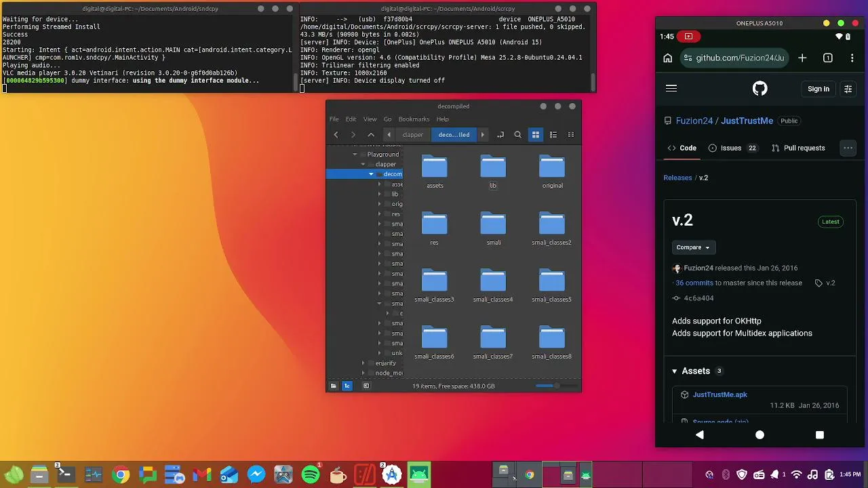The image size is (868, 488).
Task: Expand the lib tree node
Action: (379, 195)
